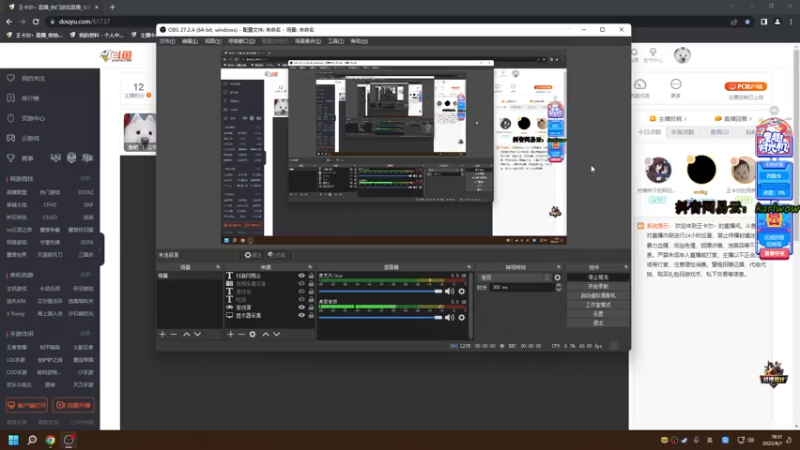Click the 创作中心 lightbulb icon in Douyu header

pyautogui.click(x=653, y=52)
